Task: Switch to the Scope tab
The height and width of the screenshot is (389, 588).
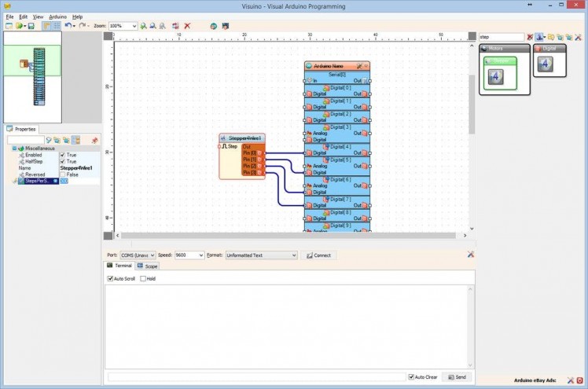Action: (x=147, y=266)
